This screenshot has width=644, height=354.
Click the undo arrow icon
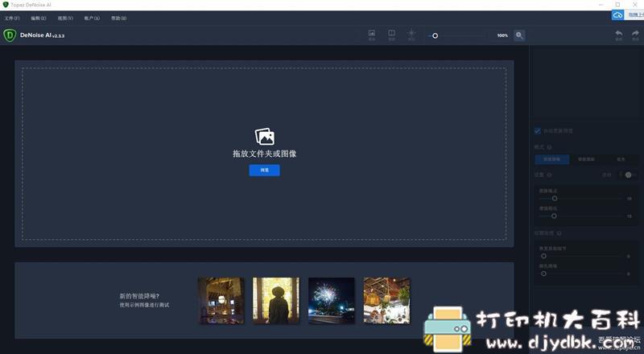click(618, 35)
